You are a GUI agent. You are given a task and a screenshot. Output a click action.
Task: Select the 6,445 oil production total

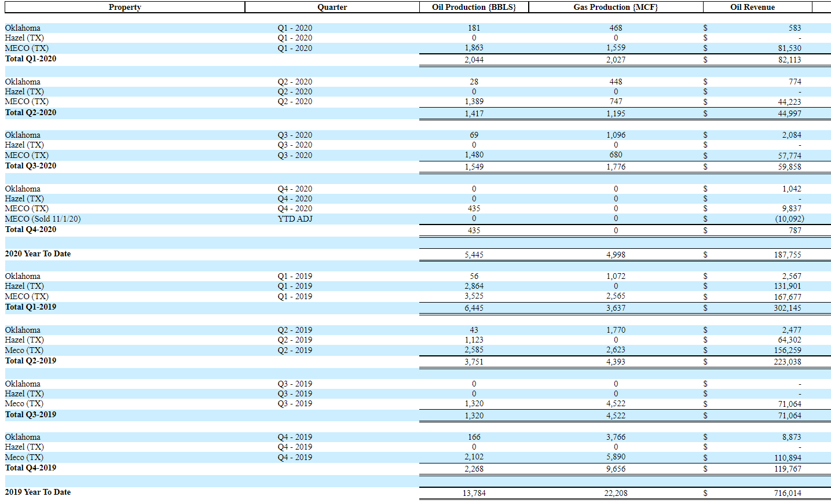474,308
